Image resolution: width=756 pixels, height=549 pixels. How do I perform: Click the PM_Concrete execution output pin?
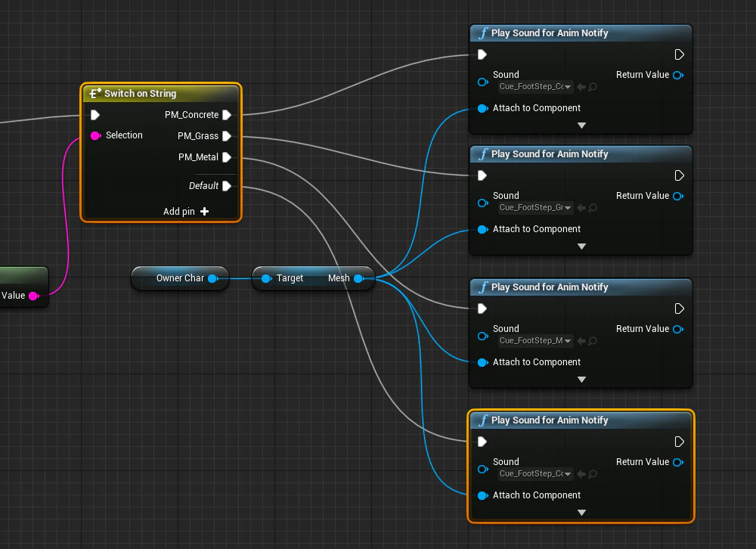(227, 115)
